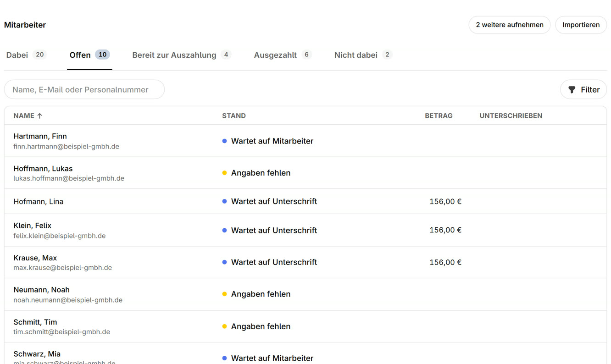Click Wartet auf Mitarbeiter status for Hartmann, Finn
Screen dimensions: 611x364
pyautogui.click(x=268, y=141)
